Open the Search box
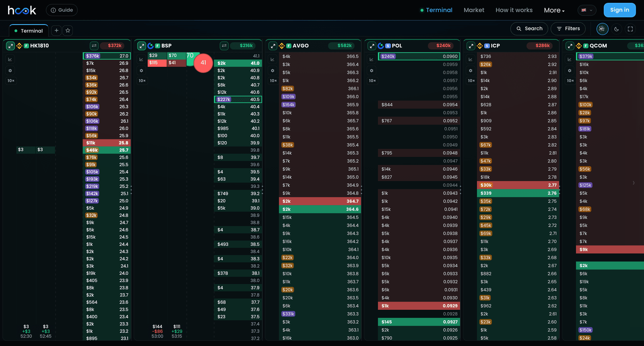 tap(529, 29)
